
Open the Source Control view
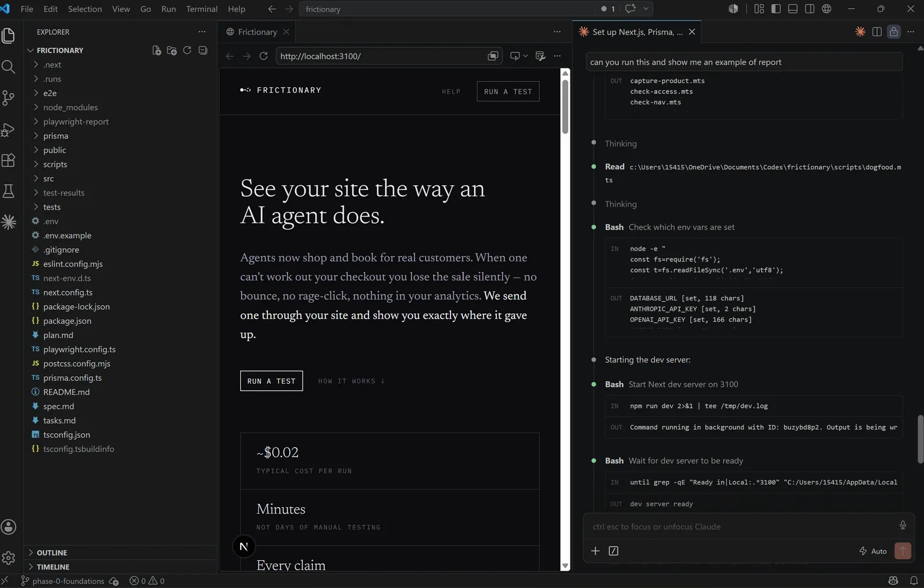[9, 98]
